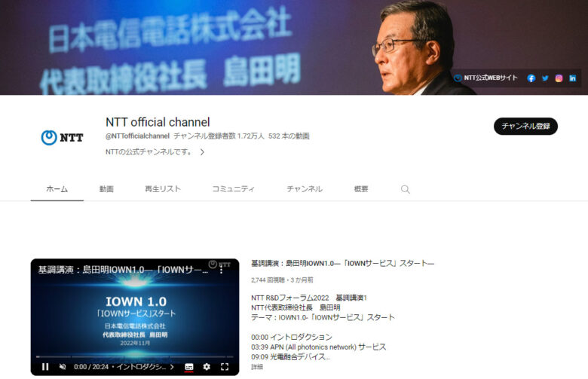588x379 pixels.
Task: Open the video player three-dot menu
Action: click(x=221, y=270)
